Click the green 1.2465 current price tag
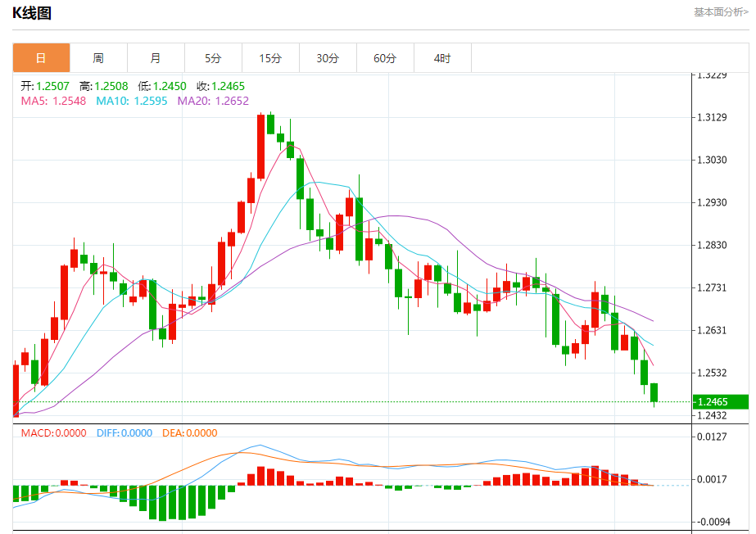Image resolution: width=756 pixels, height=534 pixels. click(721, 401)
